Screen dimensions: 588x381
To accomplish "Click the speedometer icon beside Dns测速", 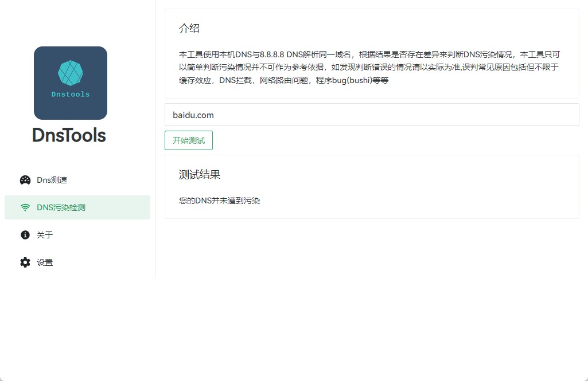I will click(x=25, y=180).
